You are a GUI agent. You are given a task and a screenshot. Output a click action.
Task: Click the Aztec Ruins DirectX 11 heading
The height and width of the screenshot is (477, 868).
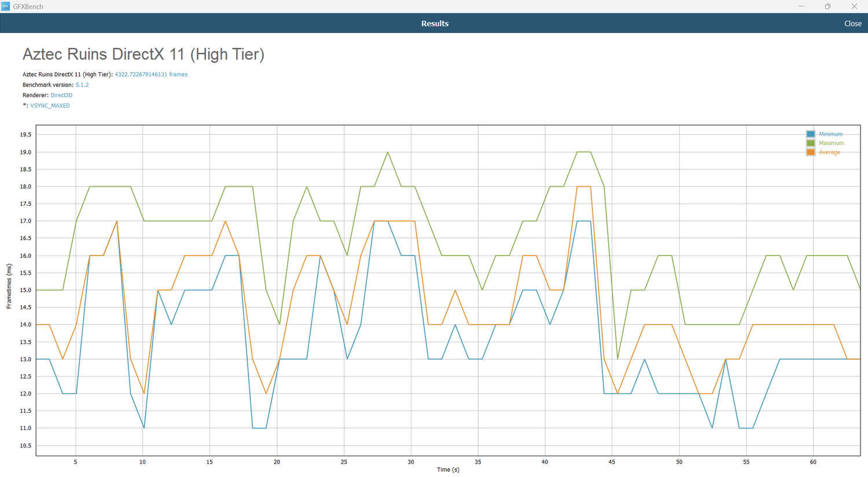tap(144, 54)
